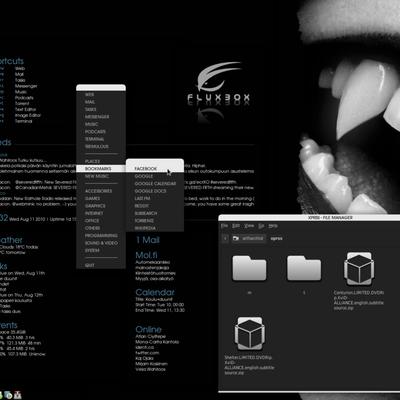
Task: Choose Web from the Fluxbox menu
Action: (x=101, y=95)
